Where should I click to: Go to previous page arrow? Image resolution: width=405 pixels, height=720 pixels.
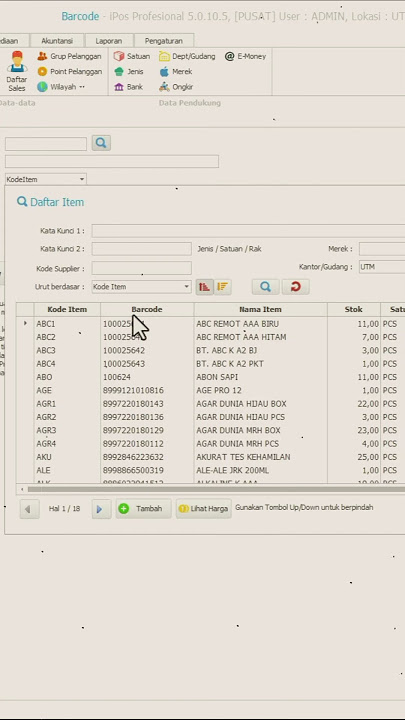(x=28, y=509)
